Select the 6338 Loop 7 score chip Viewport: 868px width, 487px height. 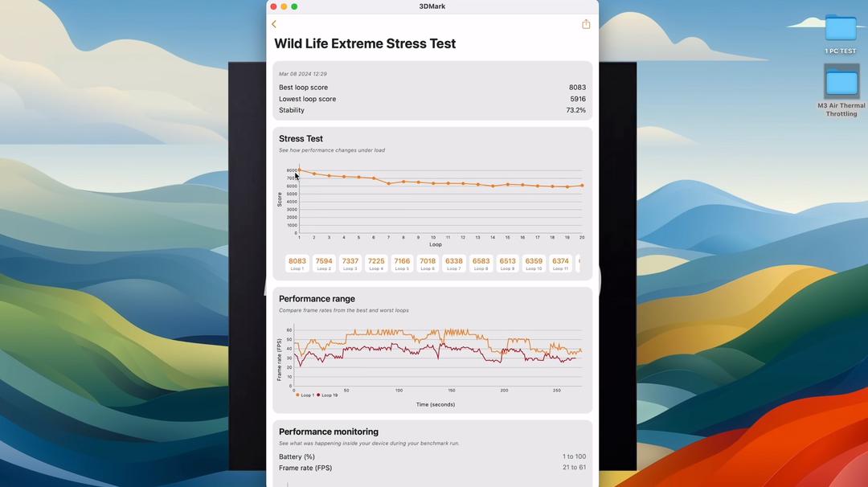[454, 264]
